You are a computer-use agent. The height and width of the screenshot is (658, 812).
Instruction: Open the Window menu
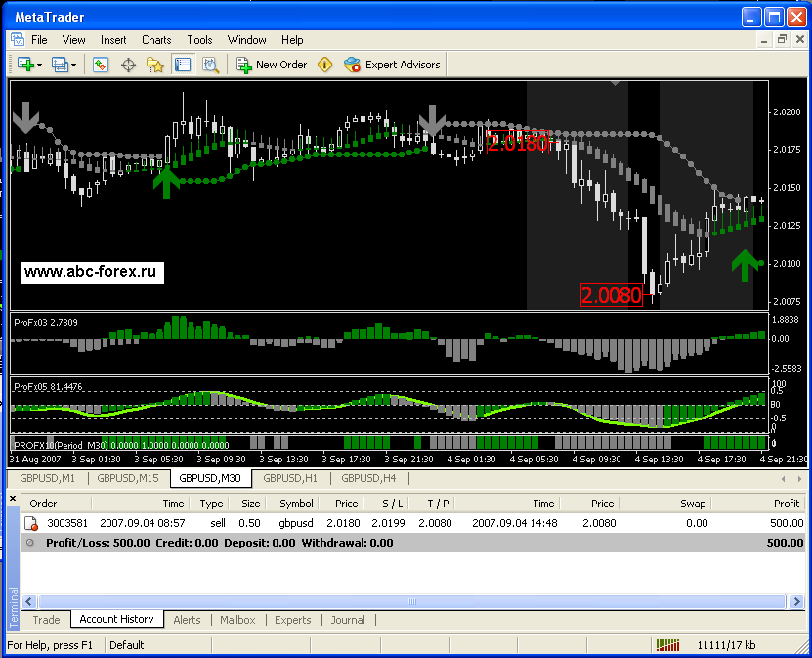pos(246,40)
